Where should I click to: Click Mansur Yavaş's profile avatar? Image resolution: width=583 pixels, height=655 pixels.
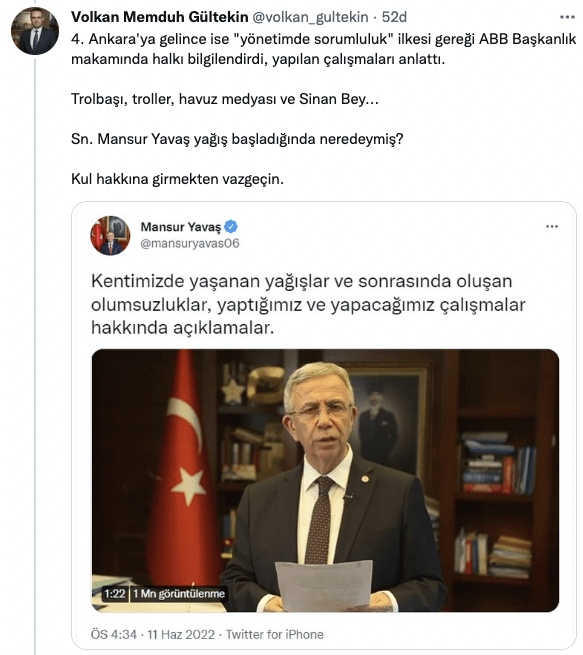[x=110, y=236]
